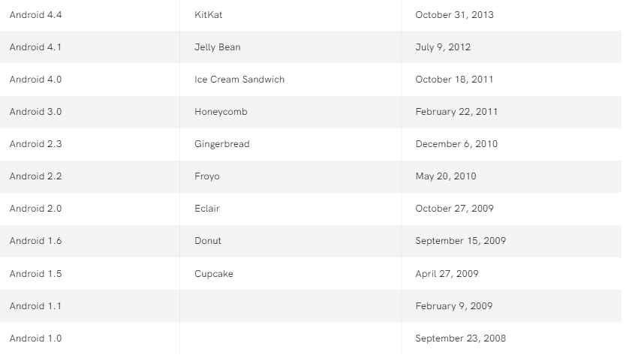Click the February 22, 2011 date
Image resolution: width=626 pixels, height=364 pixels.
[x=456, y=112]
